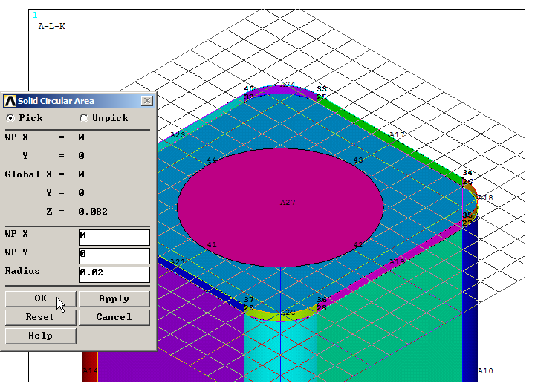The image size is (535, 392).
Task: Click keypoint label 41
Action: [x=212, y=244]
